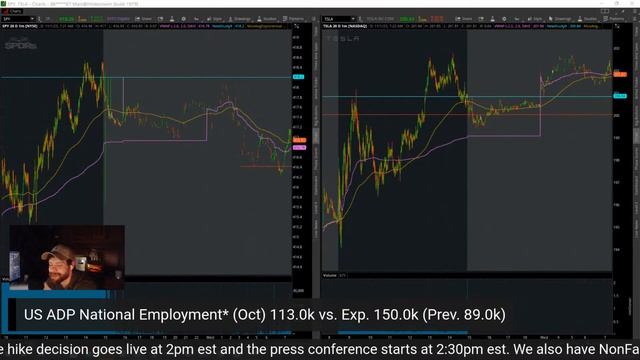
Task: Open Patterns menu on TSLA chart
Action: [613, 19]
